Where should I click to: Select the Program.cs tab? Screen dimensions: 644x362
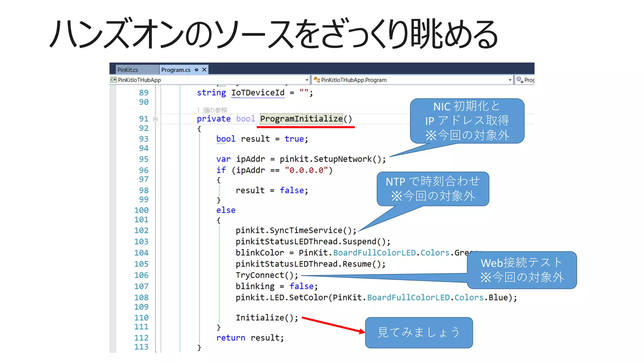(176, 70)
